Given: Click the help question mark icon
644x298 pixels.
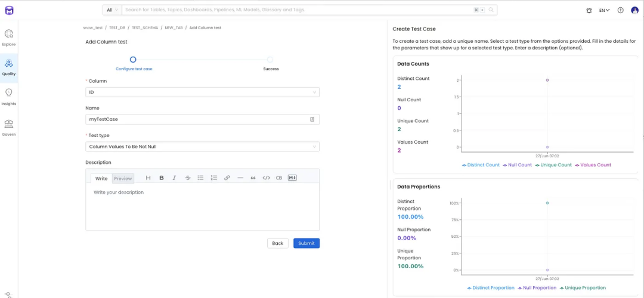Looking at the screenshot, I should pyautogui.click(x=620, y=10).
